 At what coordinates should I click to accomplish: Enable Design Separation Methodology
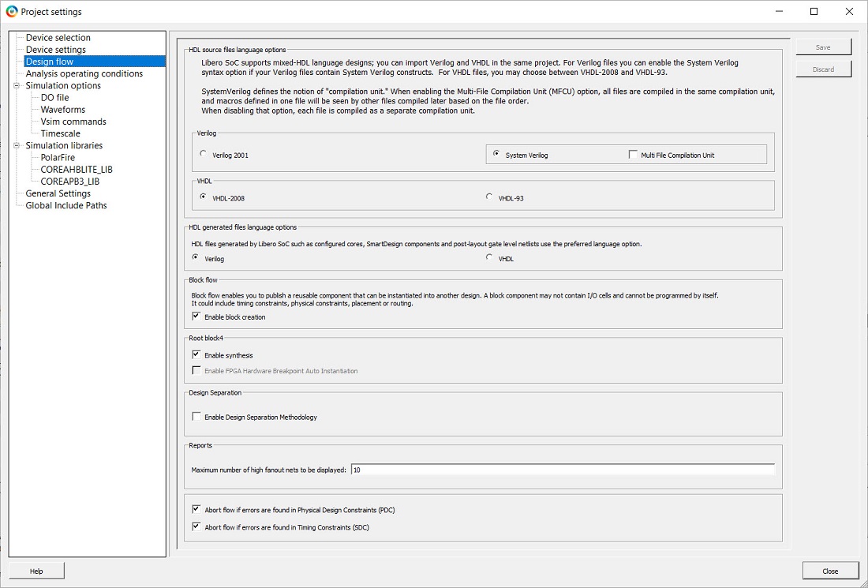click(196, 417)
